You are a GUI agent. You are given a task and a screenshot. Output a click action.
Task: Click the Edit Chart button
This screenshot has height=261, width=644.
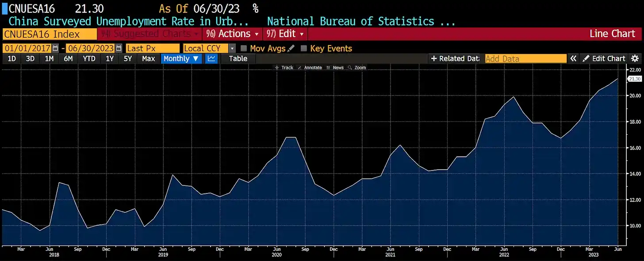tap(604, 59)
